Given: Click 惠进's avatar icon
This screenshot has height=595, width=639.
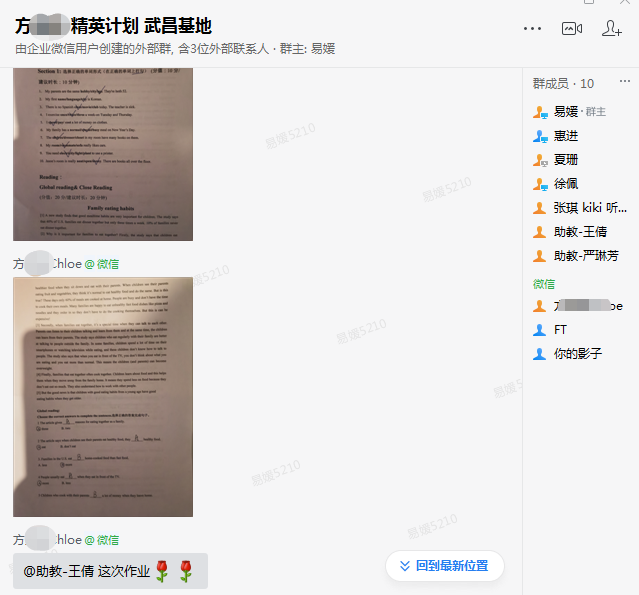Looking at the screenshot, I should click(x=540, y=136).
